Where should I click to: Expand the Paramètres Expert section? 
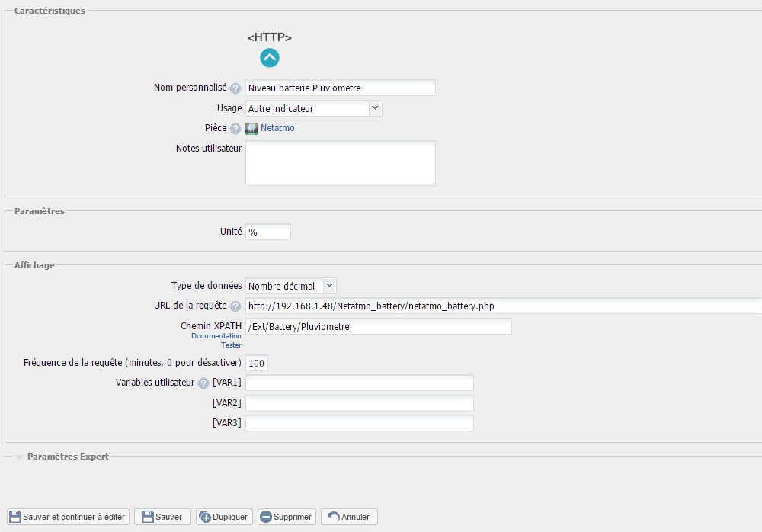click(x=67, y=457)
